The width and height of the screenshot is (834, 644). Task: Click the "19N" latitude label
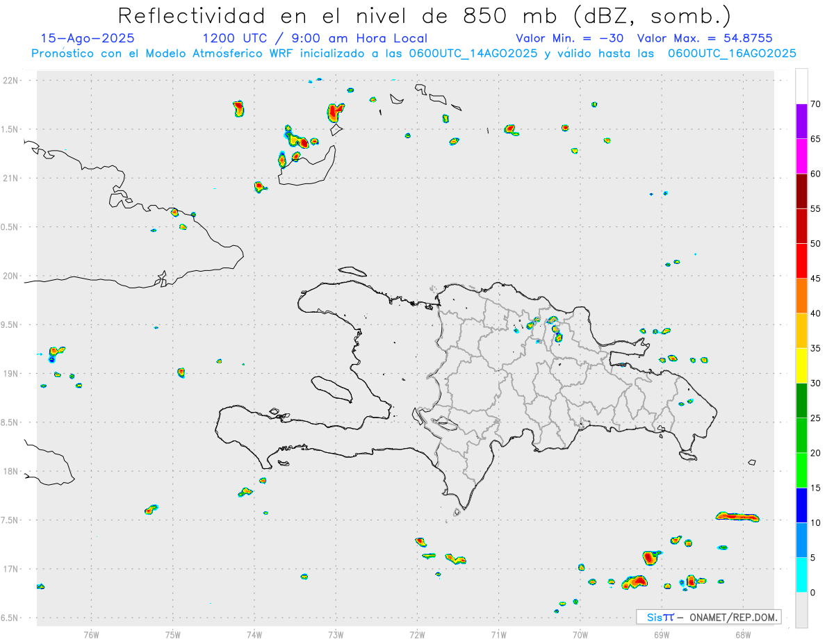pos(12,374)
